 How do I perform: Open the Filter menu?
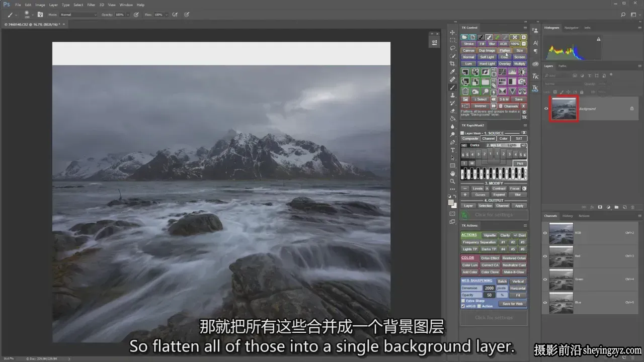pyautogui.click(x=91, y=5)
